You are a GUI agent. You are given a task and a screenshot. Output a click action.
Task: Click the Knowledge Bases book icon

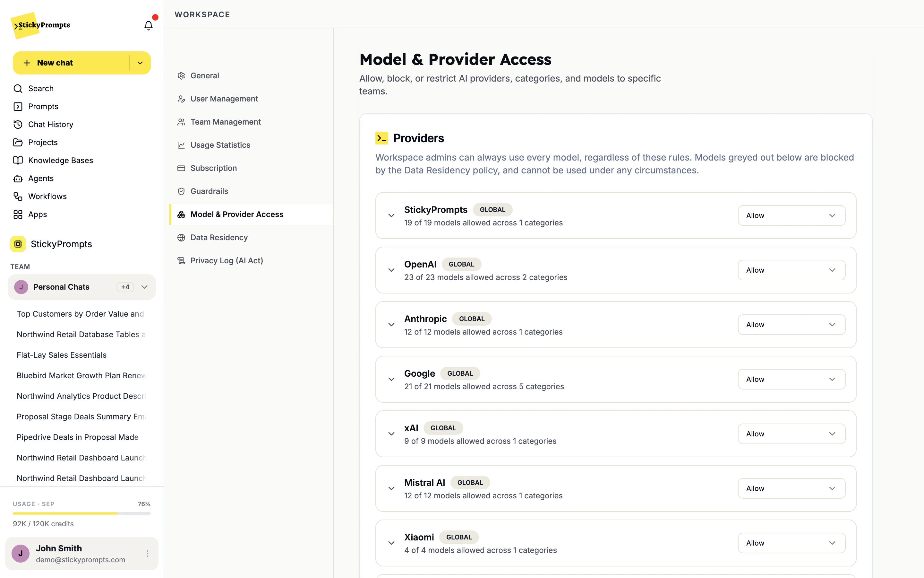click(18, 160)
